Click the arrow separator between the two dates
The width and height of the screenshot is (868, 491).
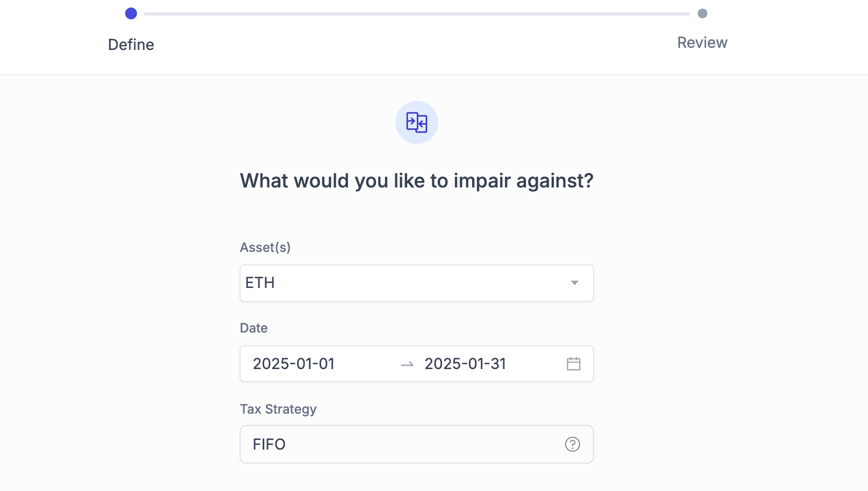[407, 364]
